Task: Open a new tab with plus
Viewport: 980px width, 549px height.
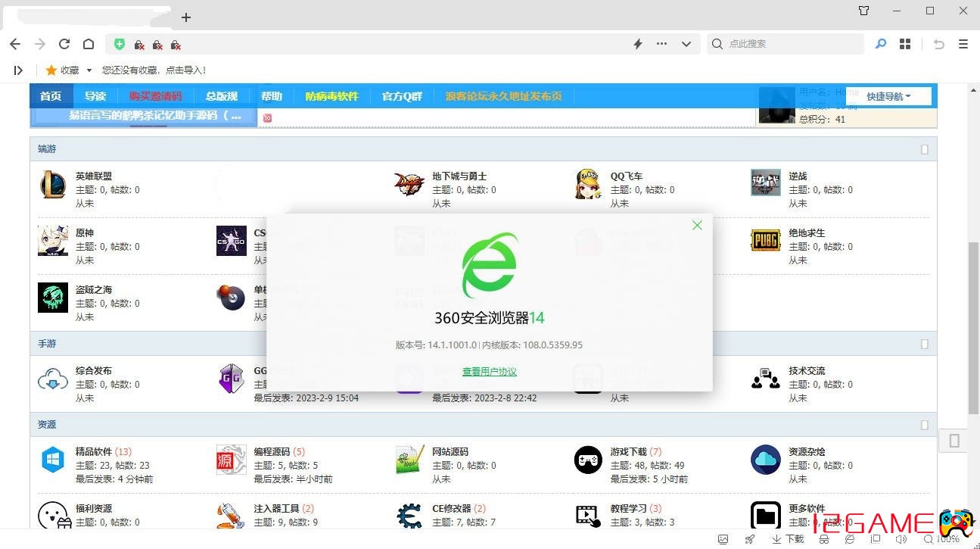Action: pyautogui.click(x=186, y=17)
